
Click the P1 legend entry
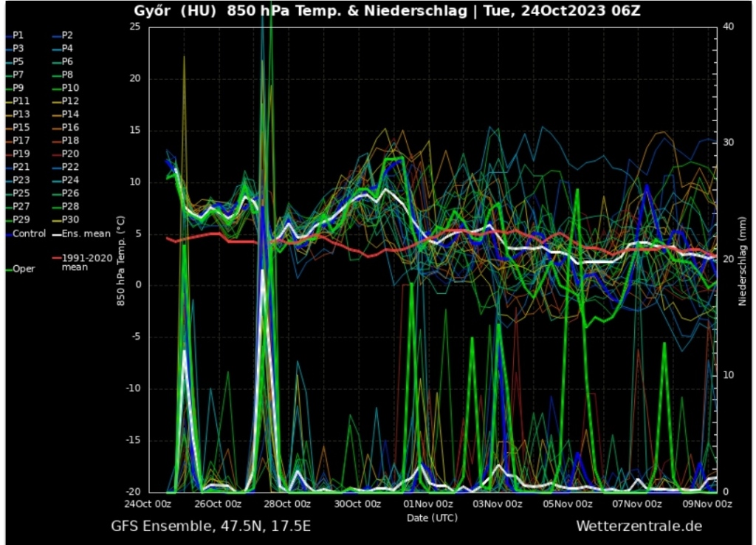[x=18, y=35]
